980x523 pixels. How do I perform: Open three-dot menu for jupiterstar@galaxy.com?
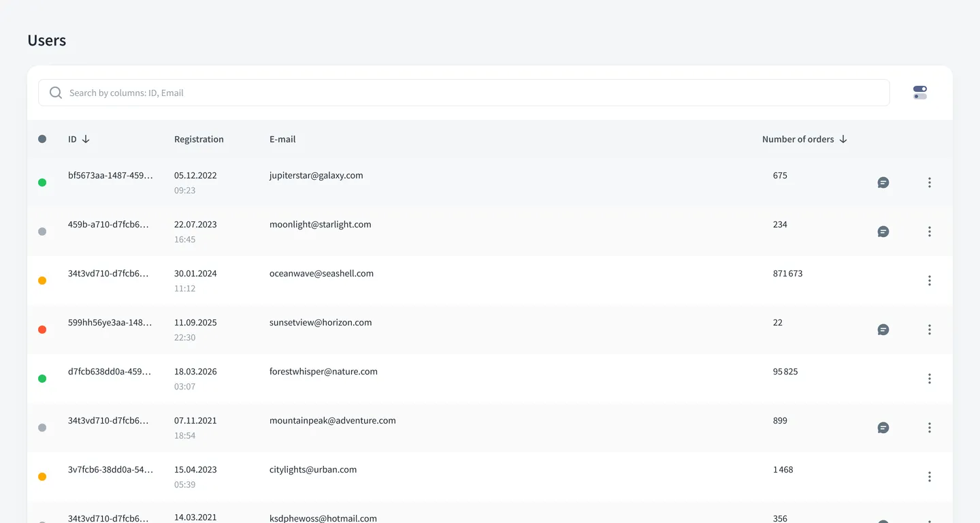coord(930,183)
